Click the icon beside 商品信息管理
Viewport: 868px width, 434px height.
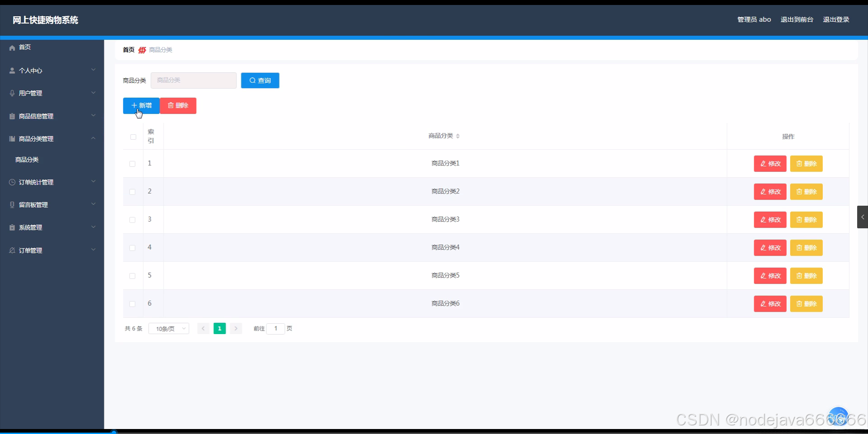[x=12, y=116]
